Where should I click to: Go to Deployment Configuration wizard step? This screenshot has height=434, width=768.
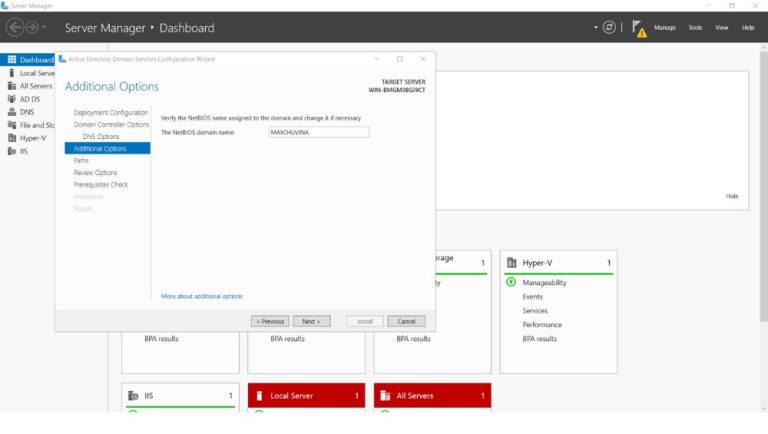tap(110, 113)
